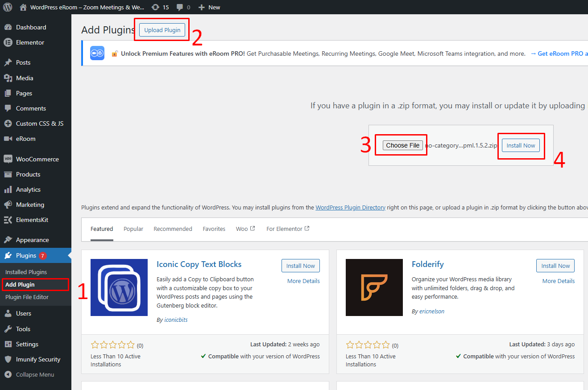Install the Iconic Copy Text Blocks plugin
Viewport: 588px width, 390px height.
tap(301, 266)
